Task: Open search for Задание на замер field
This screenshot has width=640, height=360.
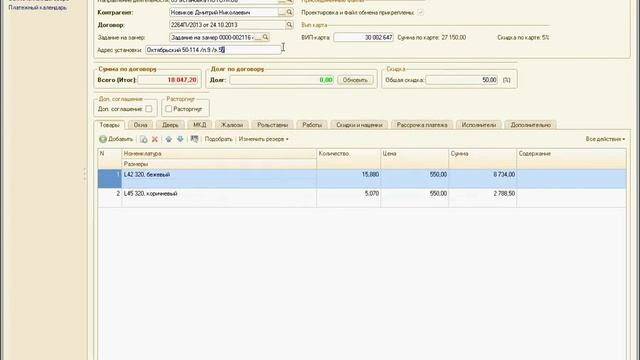Action: point(265,37)
